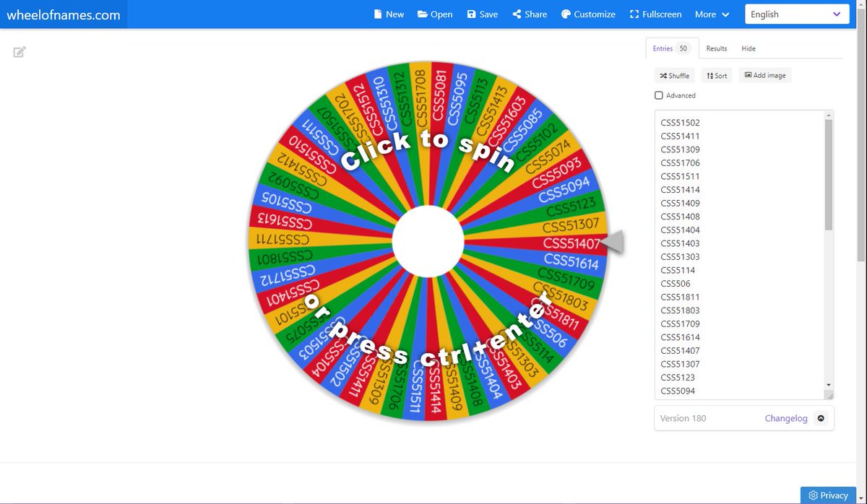Viewport: 867px width, 504px height.
Task: Collapse the version info chevron
Action: click(820, 418)
